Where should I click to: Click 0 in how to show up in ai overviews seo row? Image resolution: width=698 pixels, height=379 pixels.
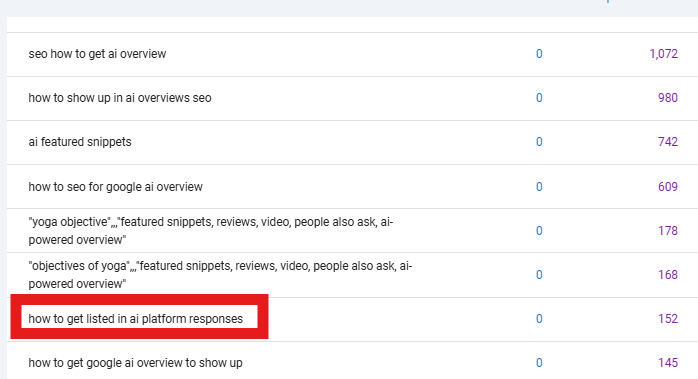pyautogui.click(x=539, y=98)
